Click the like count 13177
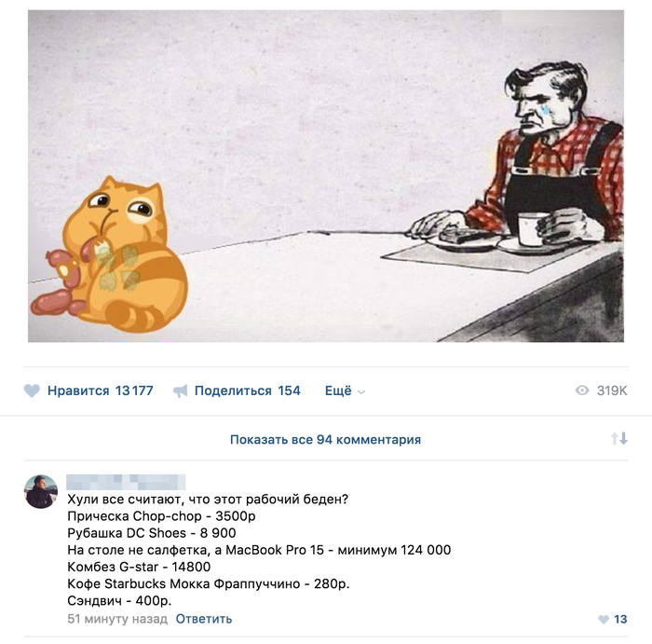The width and height of the screenshot is (652, 644). 134,391
